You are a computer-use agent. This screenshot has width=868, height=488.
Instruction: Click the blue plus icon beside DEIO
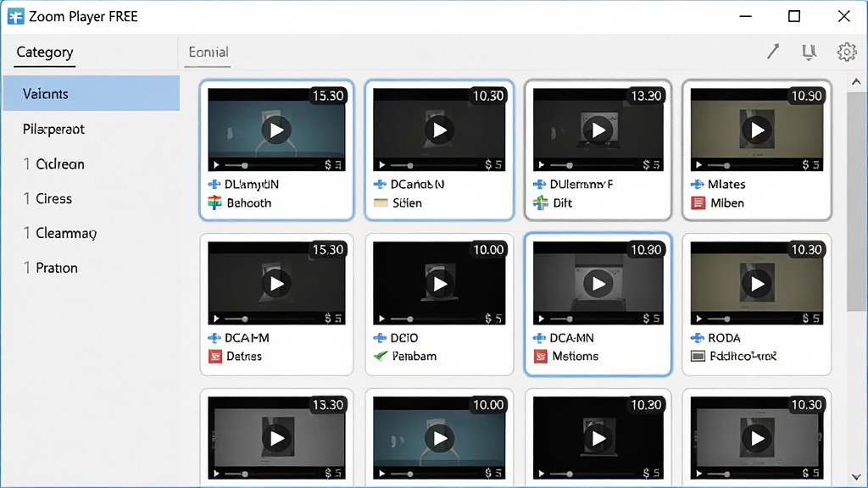[x=380, y=337]
